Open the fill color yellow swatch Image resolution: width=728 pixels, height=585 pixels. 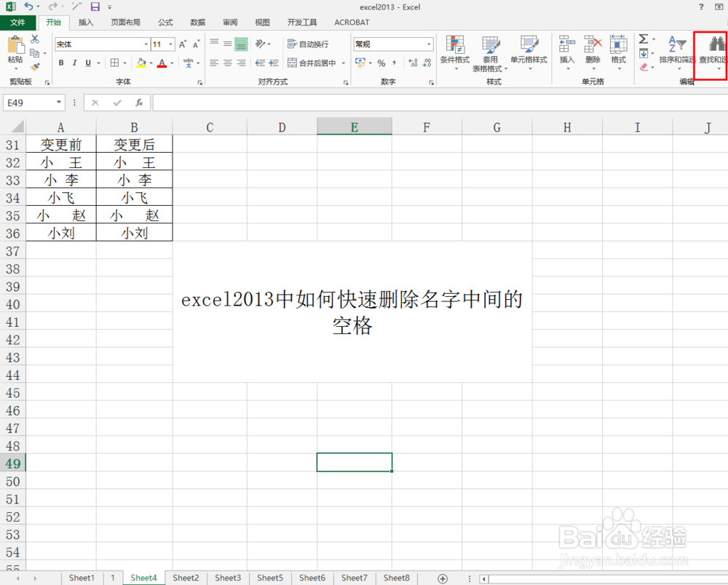click(x=141, y=63)
